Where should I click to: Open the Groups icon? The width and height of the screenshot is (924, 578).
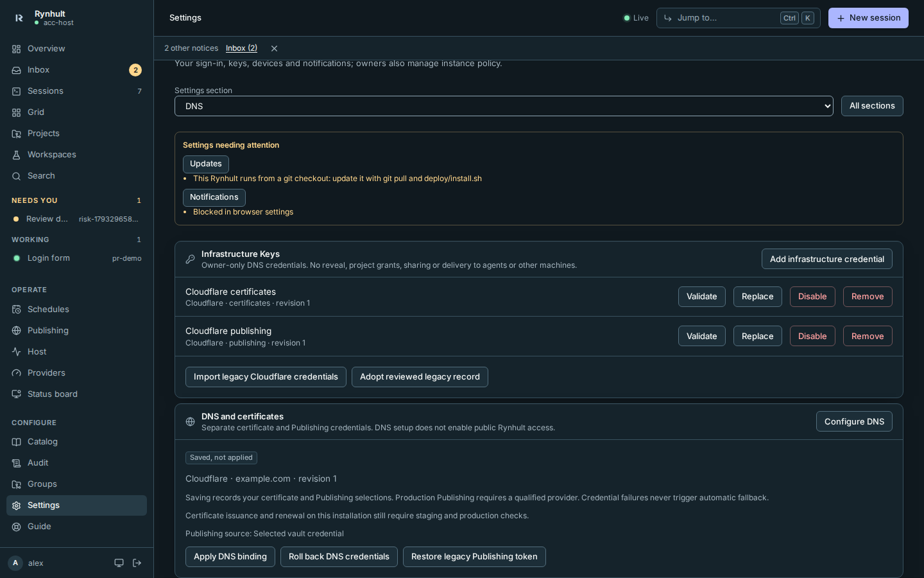tap(17, 484)
